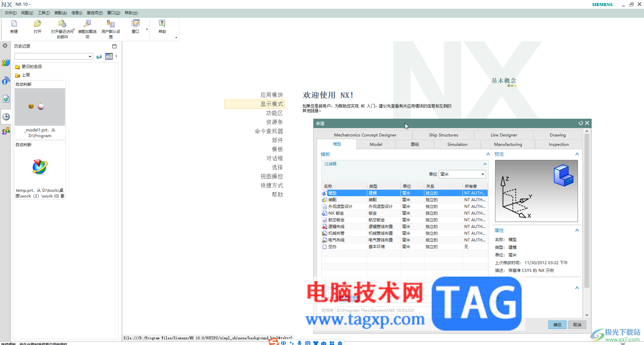This screenshot has height=345, width=644.
Task: Sort templates by 名称 column header
Action: 344,186
